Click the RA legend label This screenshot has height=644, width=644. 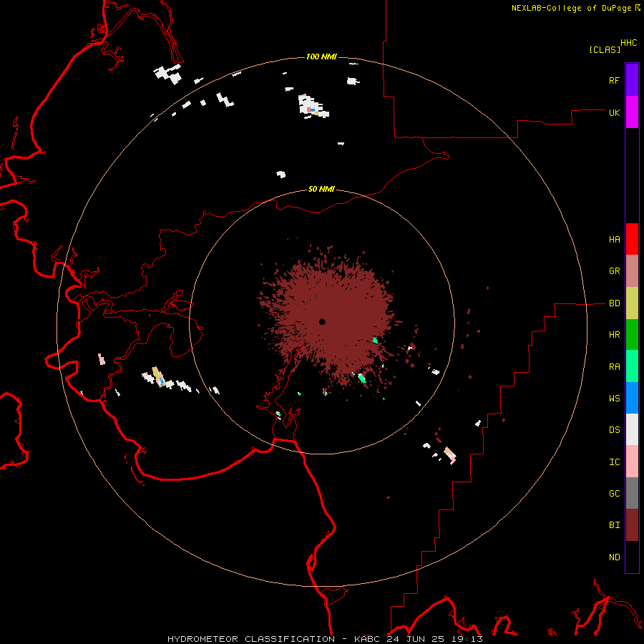614,367
